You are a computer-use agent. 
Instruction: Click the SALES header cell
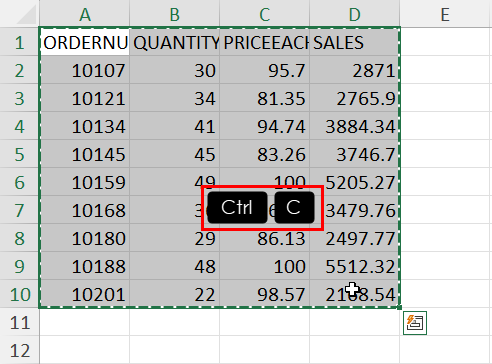point(355,42)
